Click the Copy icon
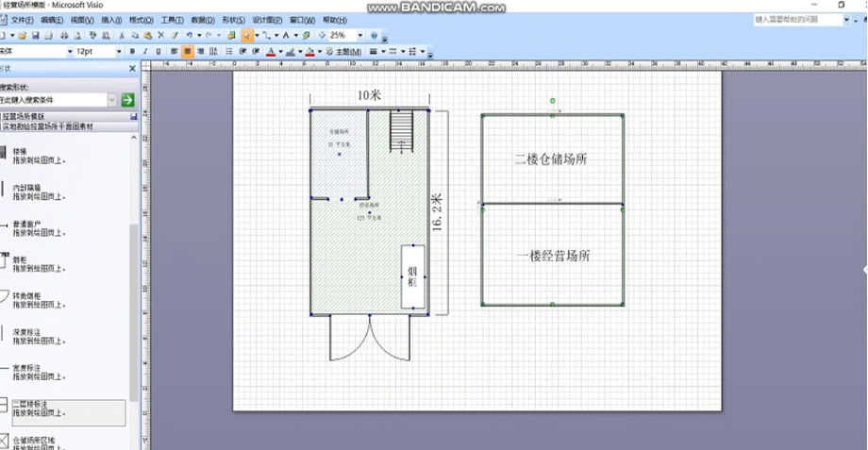The width and height of the screenshot is (868, 450). [x=135, y=36]
